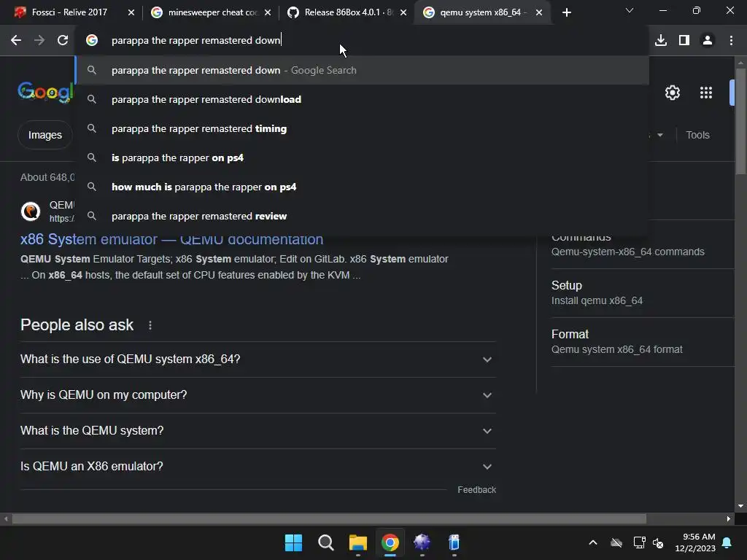
Task: Click the Feedback link
Action: (476, 490)
